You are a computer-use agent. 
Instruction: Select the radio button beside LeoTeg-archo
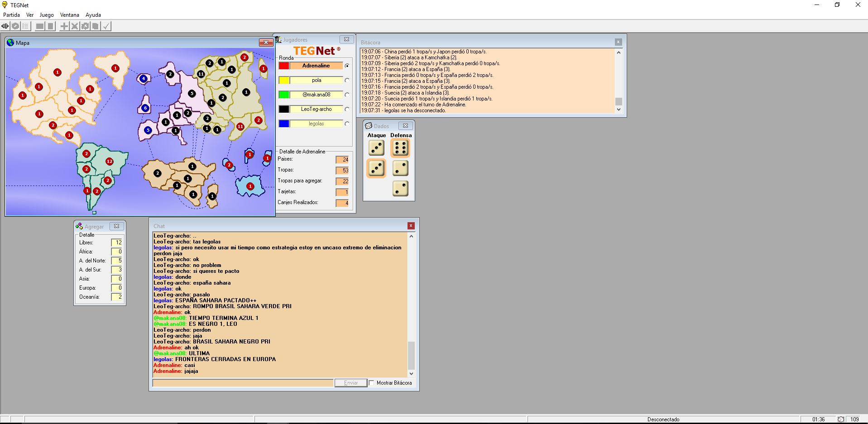pyautogui.click(x=347, y=110)
